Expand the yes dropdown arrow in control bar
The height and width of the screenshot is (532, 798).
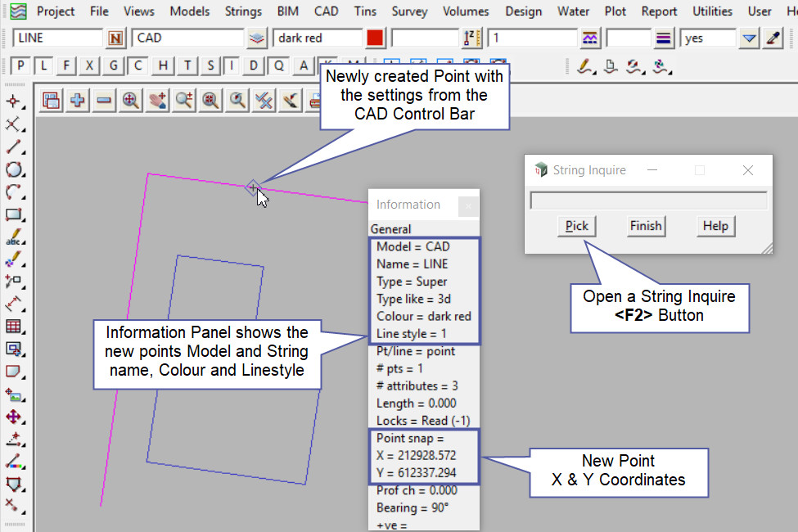tap(749, 38)
